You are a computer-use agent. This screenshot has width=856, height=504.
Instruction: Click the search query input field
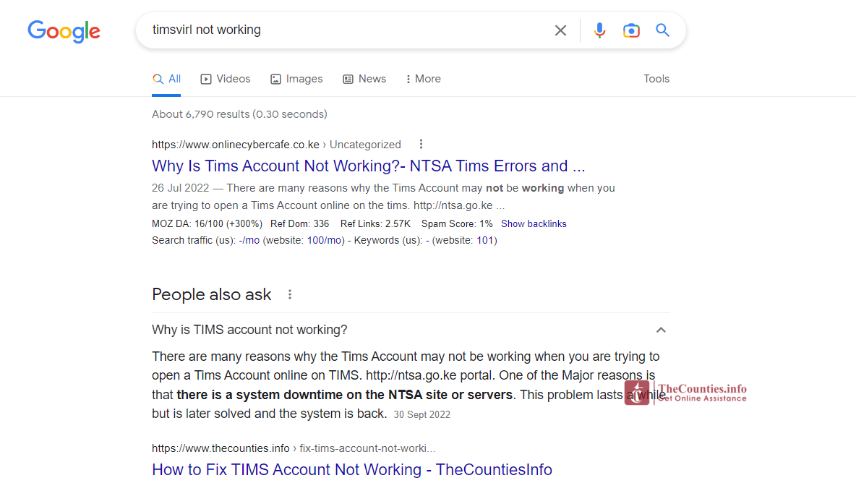point(347,30)
